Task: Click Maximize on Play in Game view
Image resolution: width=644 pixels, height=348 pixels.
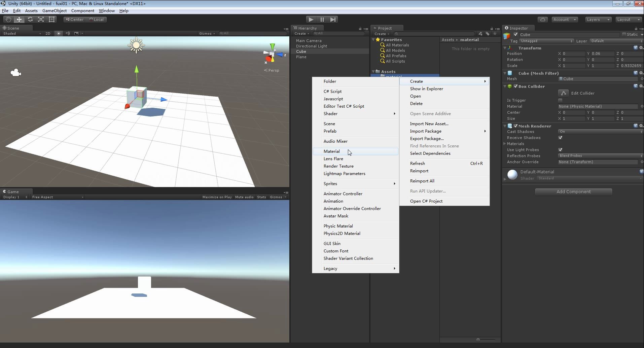Action: 217,197
